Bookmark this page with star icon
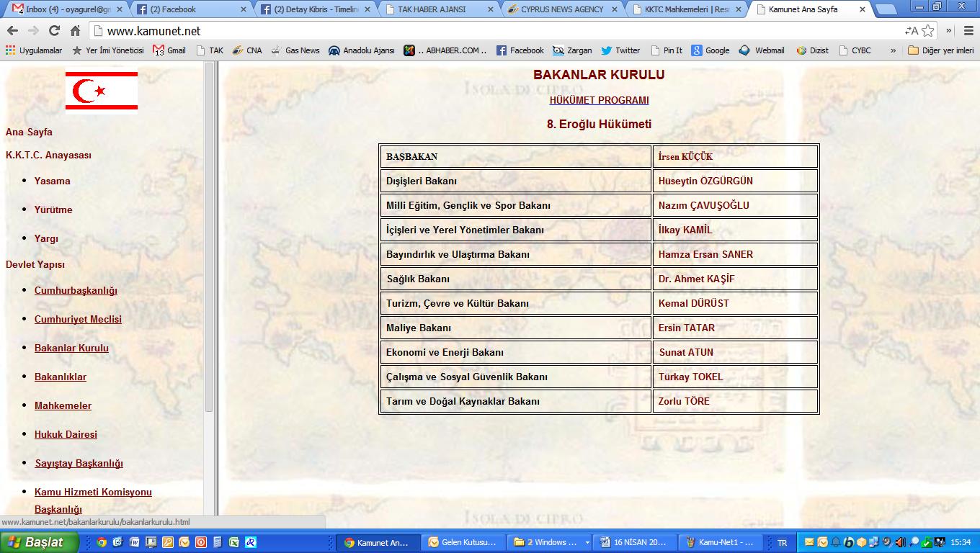 (928, 31)
